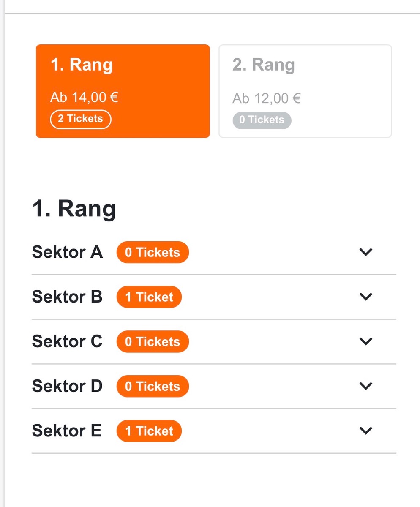This screenshot has width=420, height=507.
Task: Open the Sektor B row label
Action: 67,297
